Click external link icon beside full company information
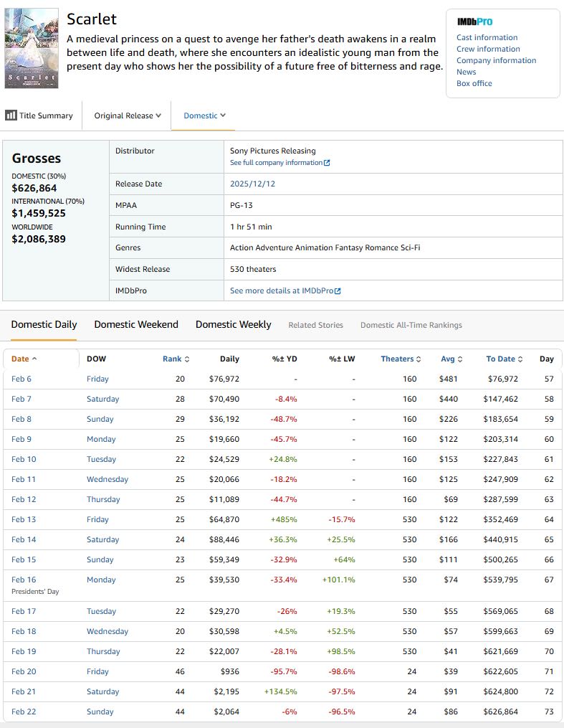 click(327, 163)
